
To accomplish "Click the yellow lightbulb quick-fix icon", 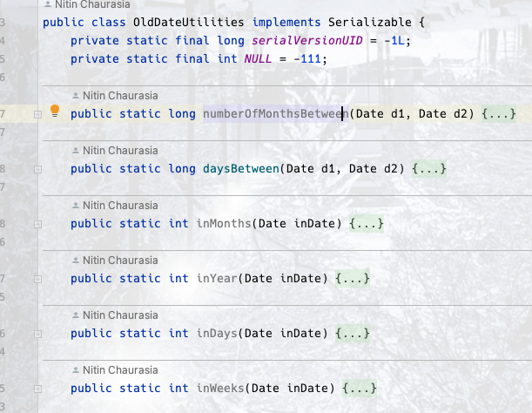I will (x=54, y=112).
